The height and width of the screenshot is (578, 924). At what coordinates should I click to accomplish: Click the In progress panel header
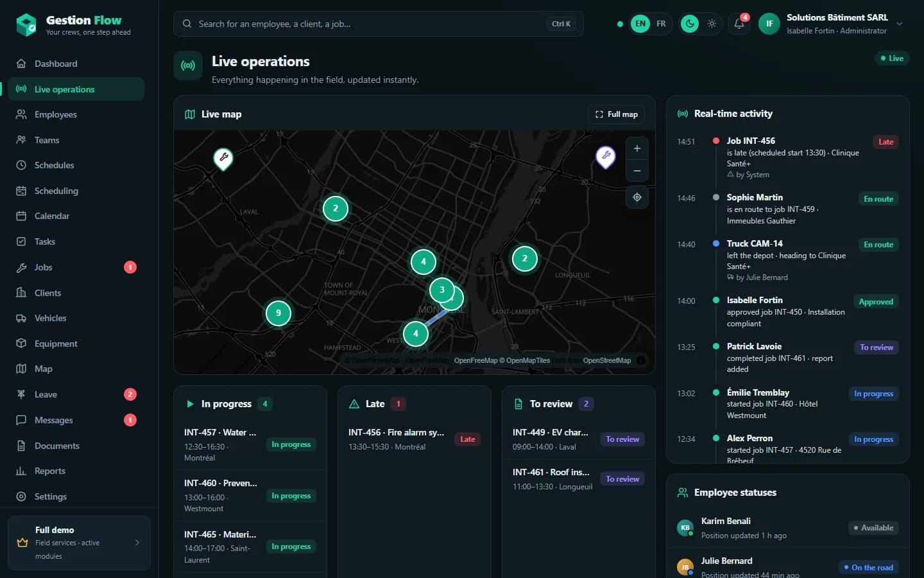click(250, 404)
